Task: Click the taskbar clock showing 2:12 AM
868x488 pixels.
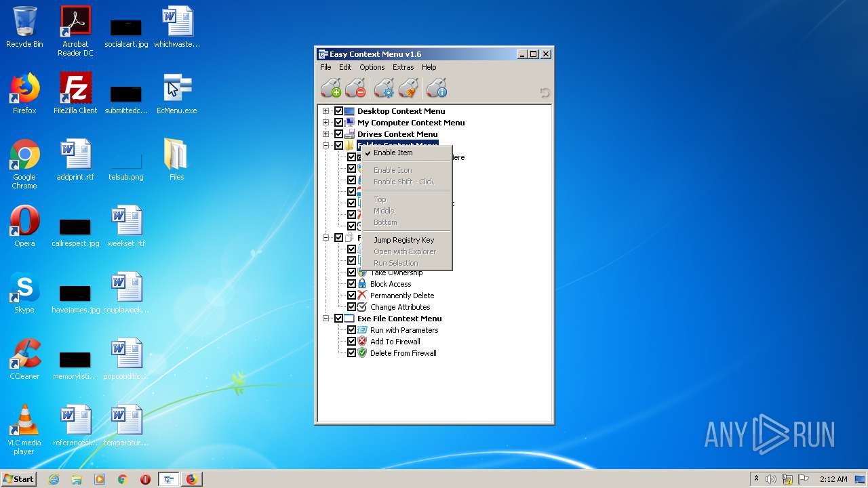Action: (833, 479)
